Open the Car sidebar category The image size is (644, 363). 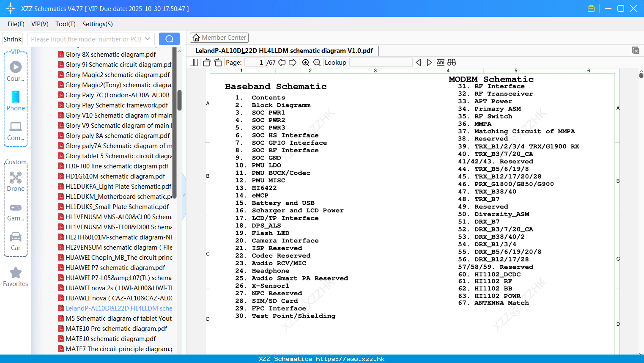[16, 241]
